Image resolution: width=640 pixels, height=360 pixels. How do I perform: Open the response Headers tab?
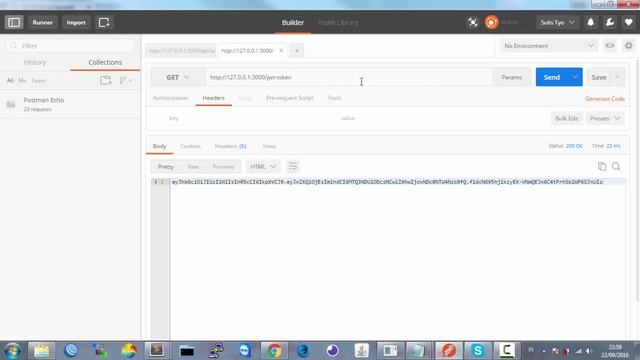click(231, 146)
